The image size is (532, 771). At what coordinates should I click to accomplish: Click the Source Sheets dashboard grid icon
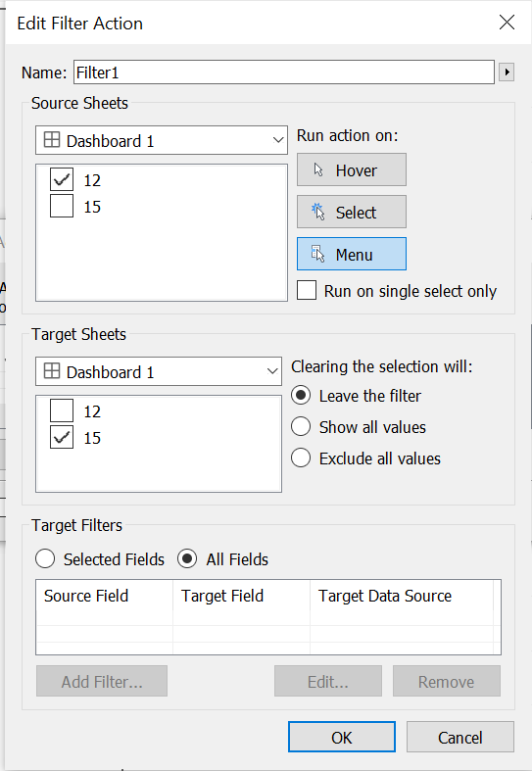[x=52, y=140]
